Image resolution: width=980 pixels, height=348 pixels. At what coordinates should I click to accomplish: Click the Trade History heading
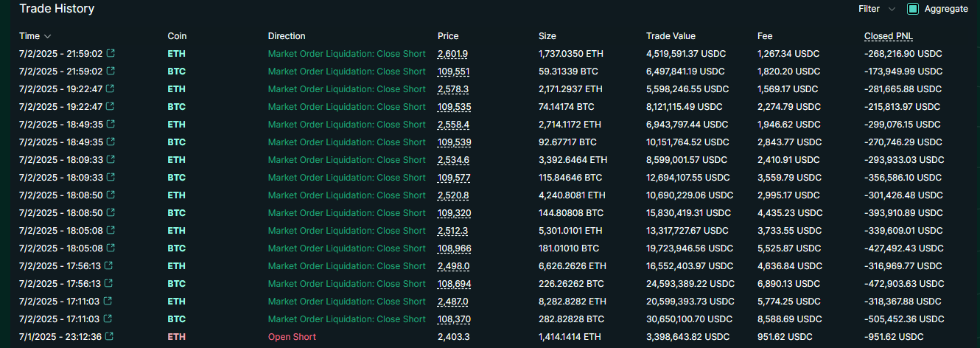coord(57,9)
